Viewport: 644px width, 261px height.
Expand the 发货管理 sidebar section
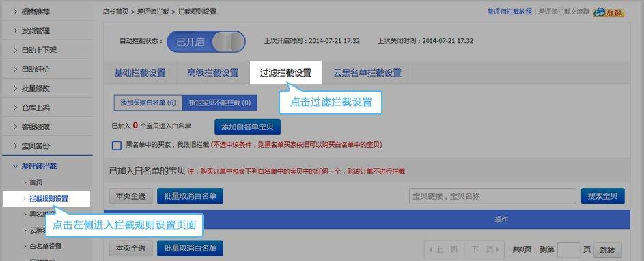pyautogui.click(x=47, y=31)
